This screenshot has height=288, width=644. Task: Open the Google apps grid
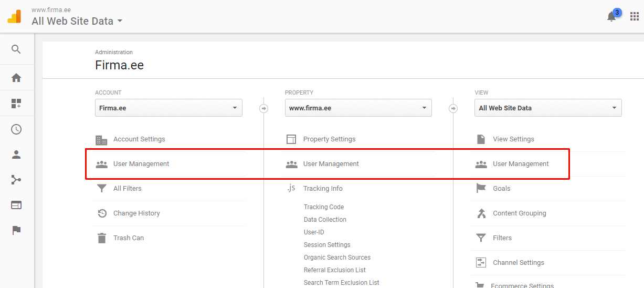635,16
